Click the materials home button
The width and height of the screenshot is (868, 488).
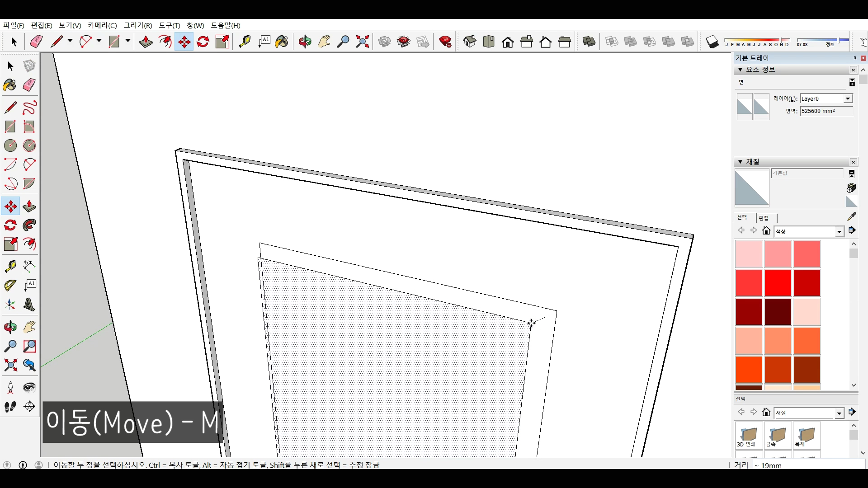pos(766,230)
